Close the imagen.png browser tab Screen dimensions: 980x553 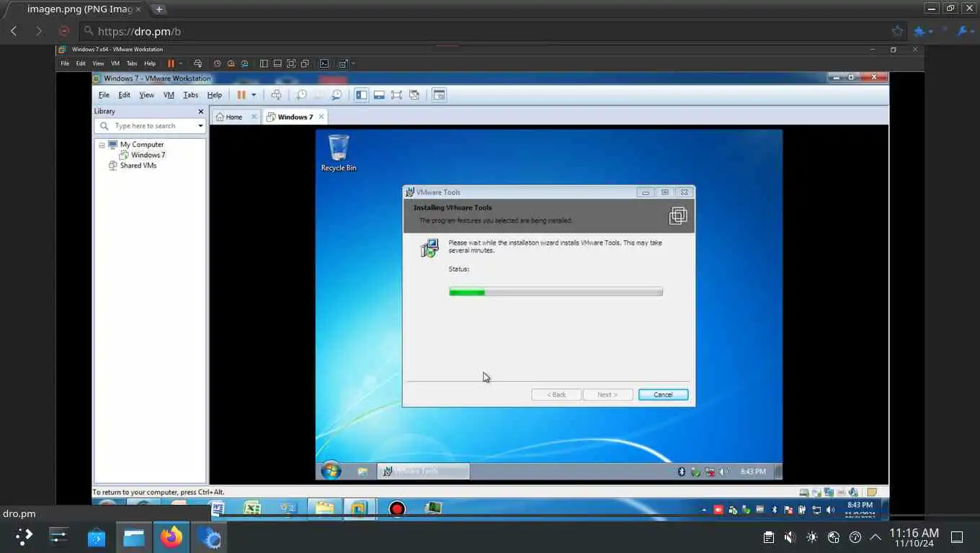pyautogui.click(x=138, y=9)
